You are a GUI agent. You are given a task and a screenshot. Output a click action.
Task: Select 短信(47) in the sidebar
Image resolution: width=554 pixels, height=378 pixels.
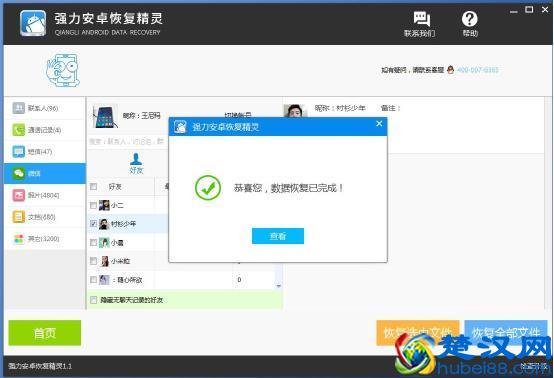click(45, 152)
